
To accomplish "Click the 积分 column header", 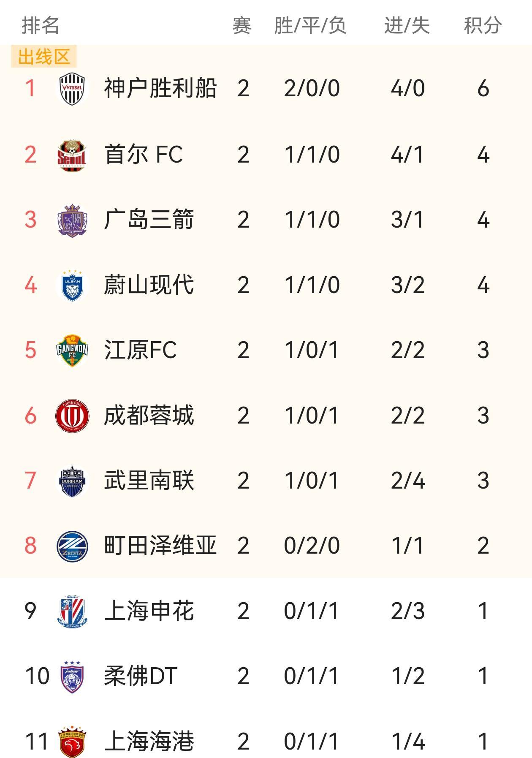I will [483, 25].
